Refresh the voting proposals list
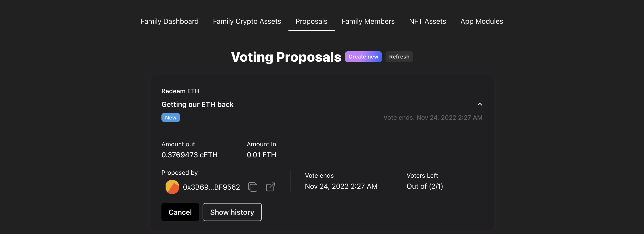644x234 pixels. click(x=399, y=57)
